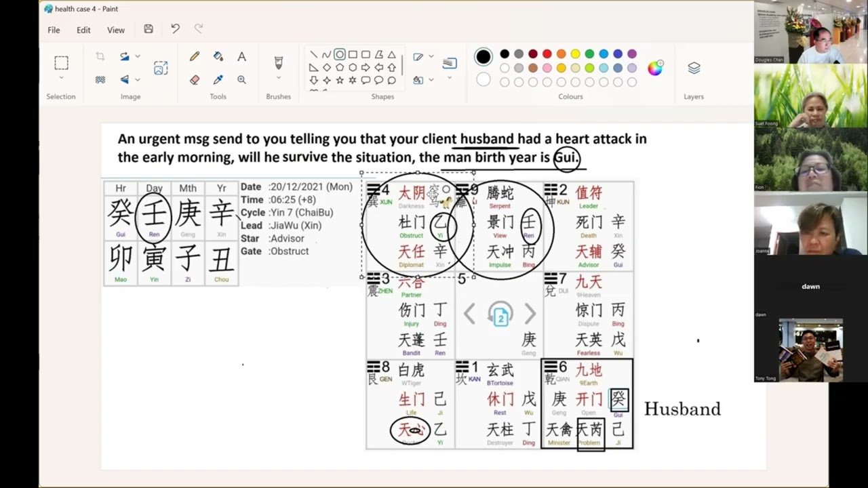
Task: Select the Pencil tool
Action: [x=195, y=56]
